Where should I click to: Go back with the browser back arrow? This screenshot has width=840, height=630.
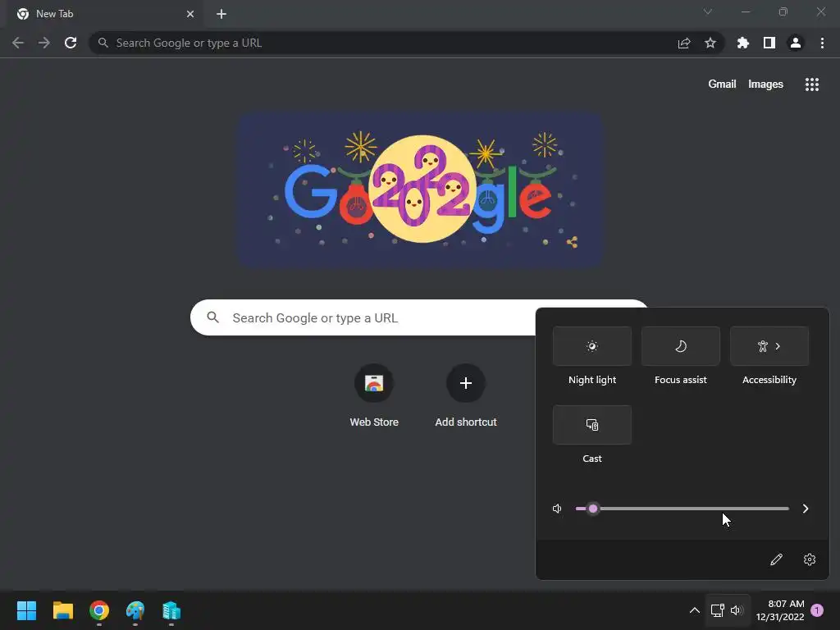18,43
